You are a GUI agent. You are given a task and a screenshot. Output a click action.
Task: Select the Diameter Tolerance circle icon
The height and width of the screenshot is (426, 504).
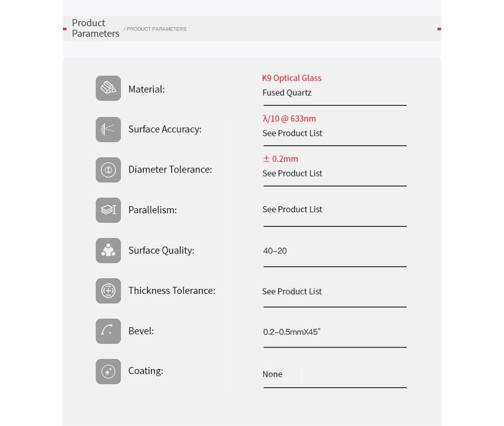coord(108,170)
